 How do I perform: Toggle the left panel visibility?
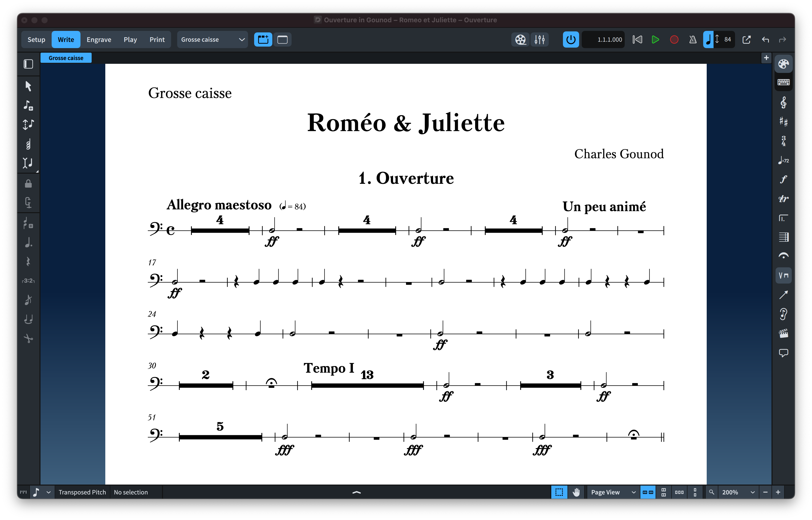point(28,64)
